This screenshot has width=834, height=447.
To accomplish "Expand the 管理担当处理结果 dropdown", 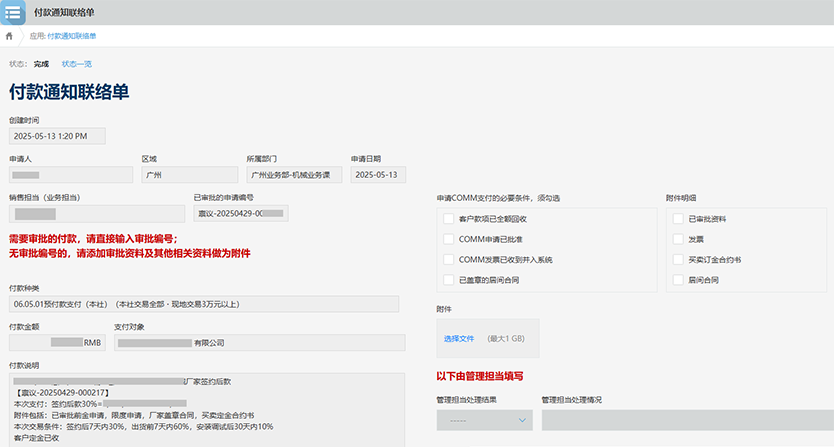I will pyautogui.click(x=484, y=421).
